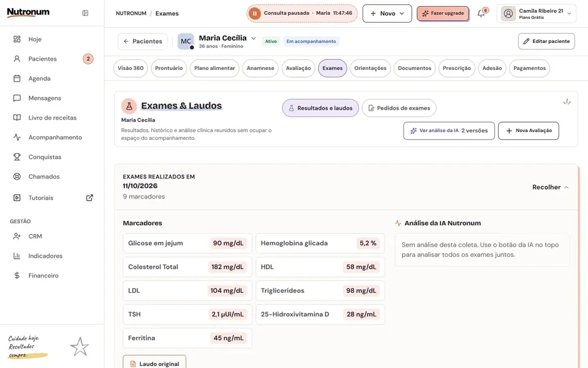Image resolution: width=588 pixels, height=368 pixels.
Task: Click HDL marker row
Action: click(x=320, y=267)
